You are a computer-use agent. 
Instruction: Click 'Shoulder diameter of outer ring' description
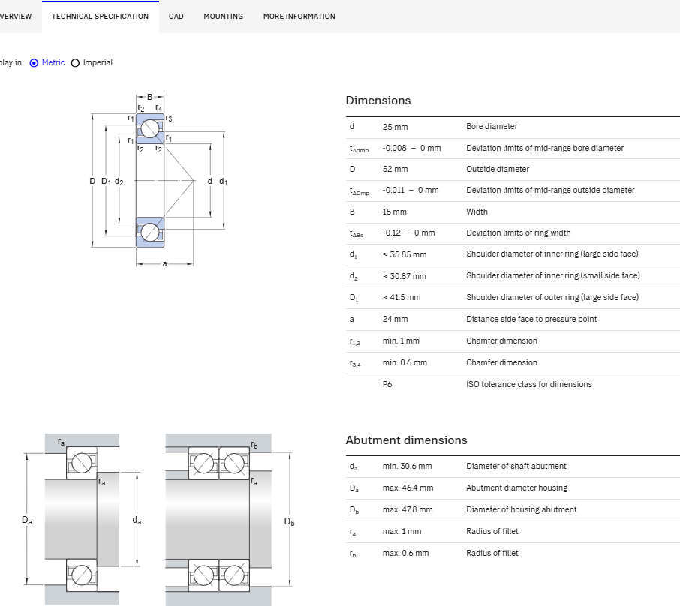click(552, 297)
